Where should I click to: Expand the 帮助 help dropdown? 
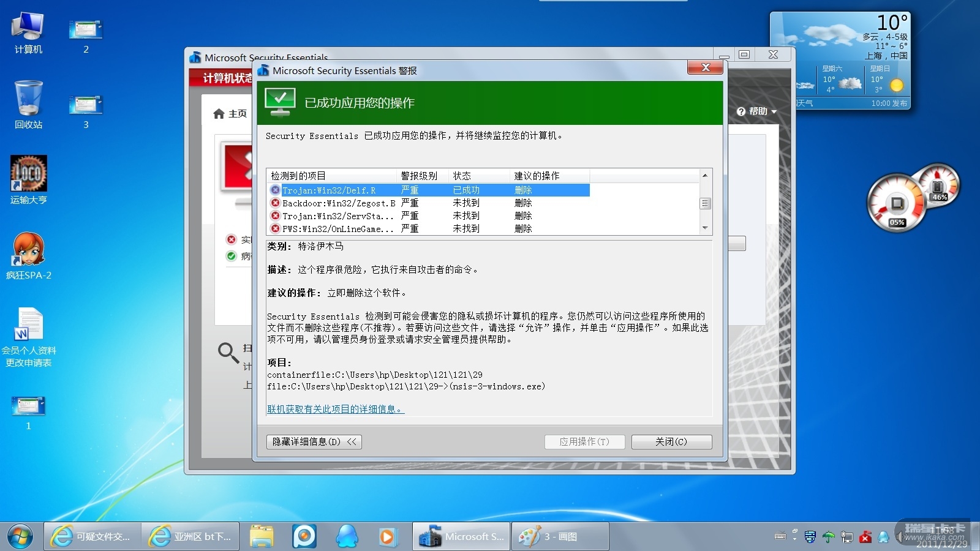(x=757, y=111)
